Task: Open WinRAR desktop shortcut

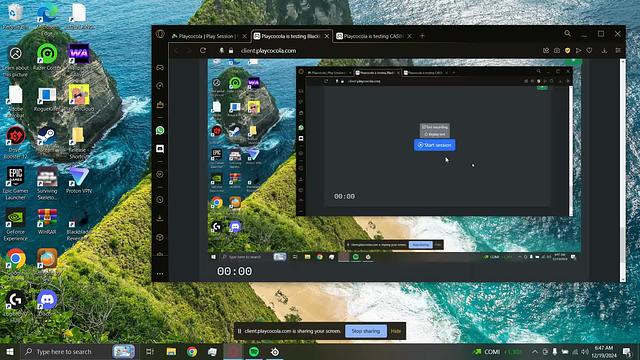Action: [x=47, y=221]
